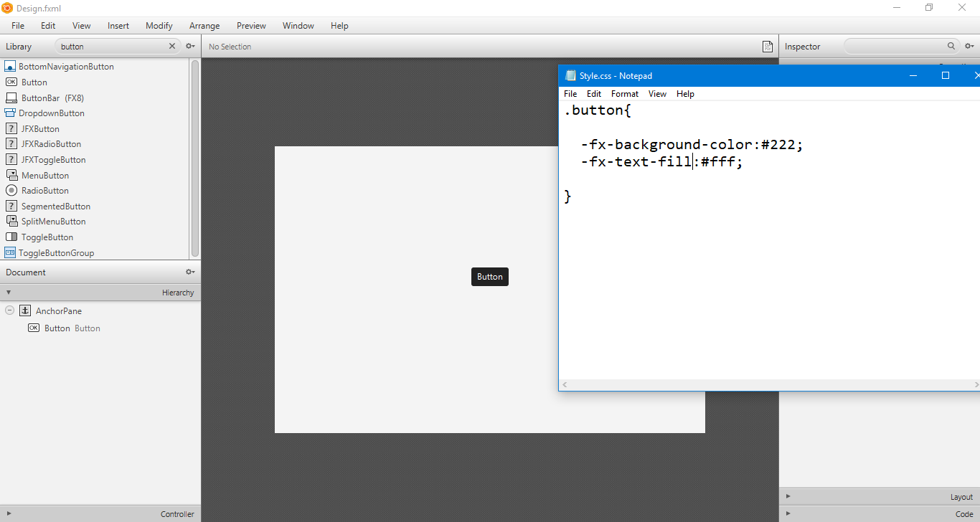Viewport: 980px width, 522px height.
Task: Select the SplitMenuButton component icon
Action: pyautogui.click(x=11, y=221)
